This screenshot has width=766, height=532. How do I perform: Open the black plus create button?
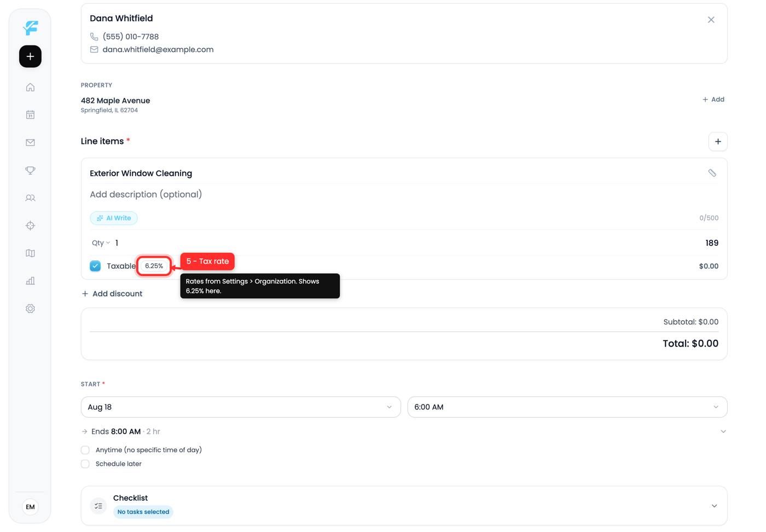coord(30,56)
